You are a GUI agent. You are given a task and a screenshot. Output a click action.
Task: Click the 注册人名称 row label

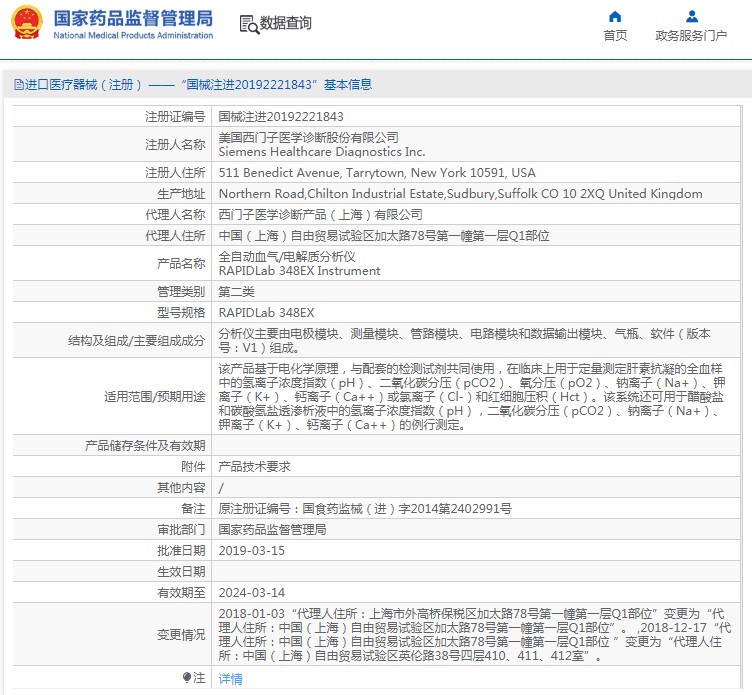[x=175, y=144]
